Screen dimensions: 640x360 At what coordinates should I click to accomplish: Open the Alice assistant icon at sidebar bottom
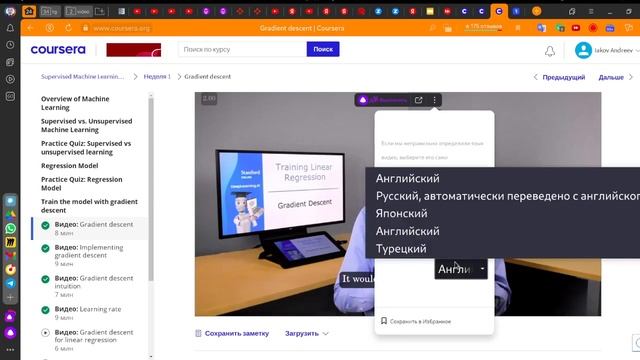[11, 333]
